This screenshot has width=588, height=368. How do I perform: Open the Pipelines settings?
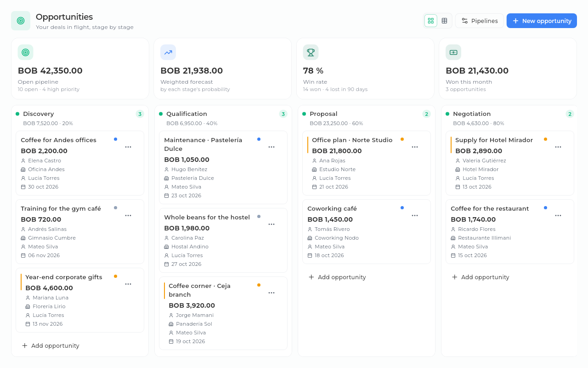pos(480,21)
